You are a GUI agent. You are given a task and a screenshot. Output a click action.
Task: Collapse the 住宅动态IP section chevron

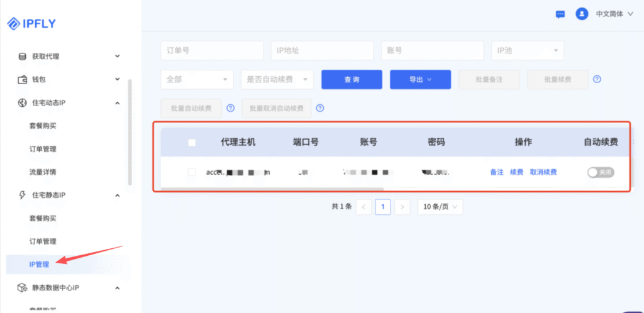coord(117,102)
